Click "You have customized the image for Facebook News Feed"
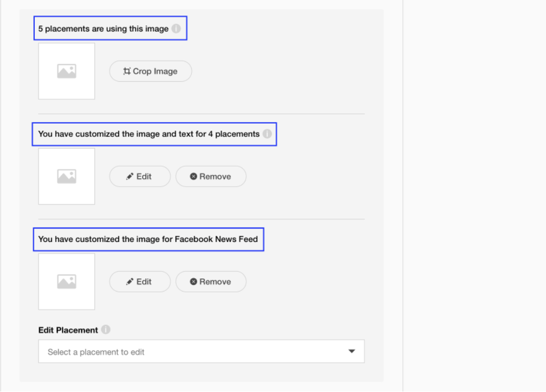Viewport: 546px width, 392px height. pos(148,240)
